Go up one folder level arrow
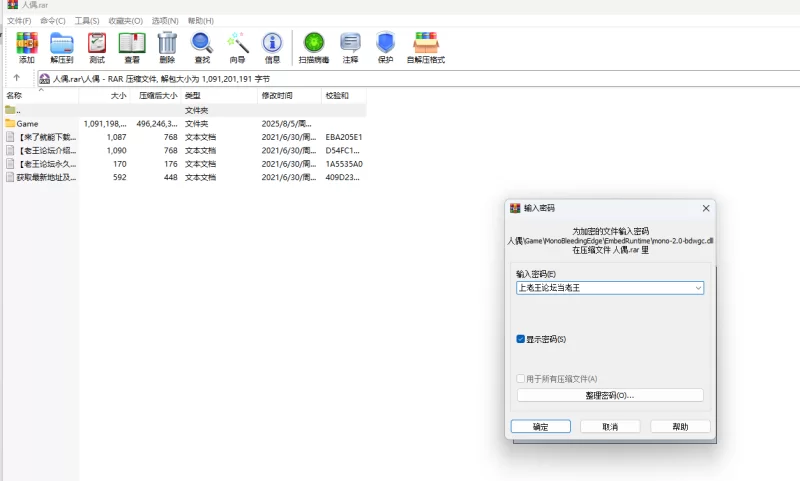 [x=17, y=78]
